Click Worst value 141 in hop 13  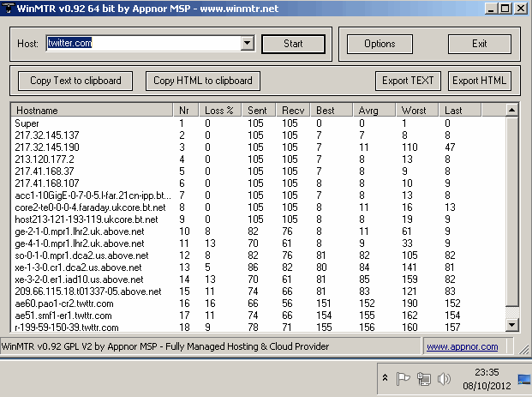(x=409, y=268)
